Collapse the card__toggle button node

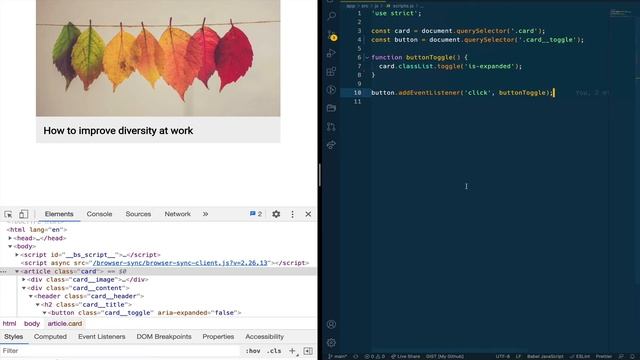[x=44, y=313]
